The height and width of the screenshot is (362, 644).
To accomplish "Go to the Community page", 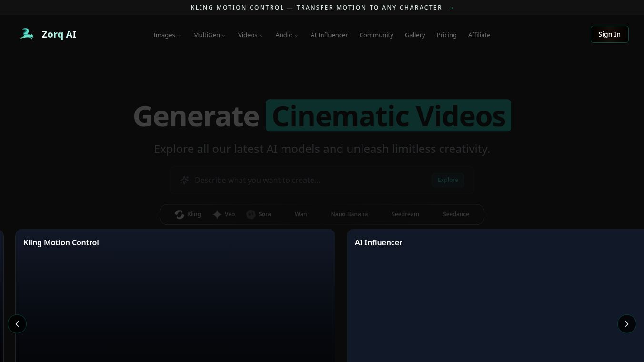I will click(x=376, y=35).
